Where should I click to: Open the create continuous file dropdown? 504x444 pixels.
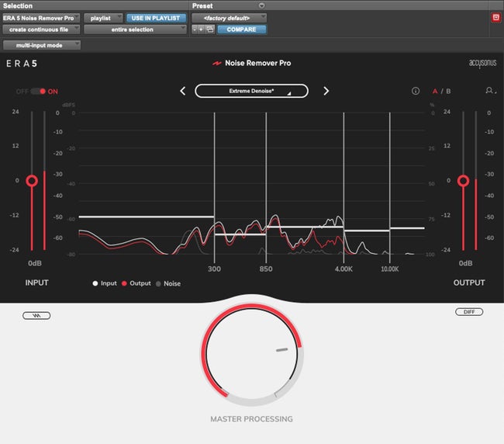[41, 29]
